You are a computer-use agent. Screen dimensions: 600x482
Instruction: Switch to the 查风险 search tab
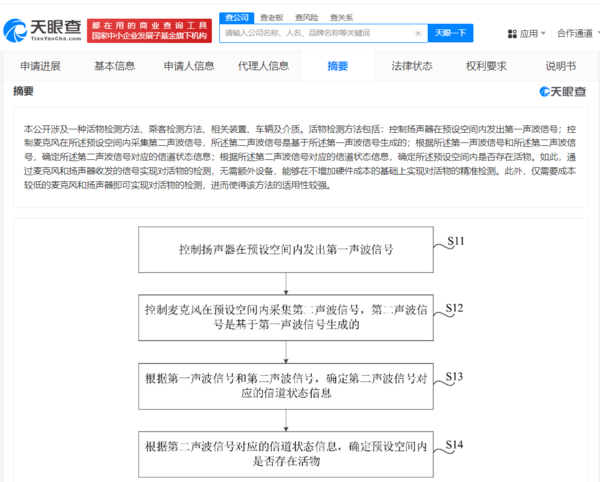click(x=305, y=15)
